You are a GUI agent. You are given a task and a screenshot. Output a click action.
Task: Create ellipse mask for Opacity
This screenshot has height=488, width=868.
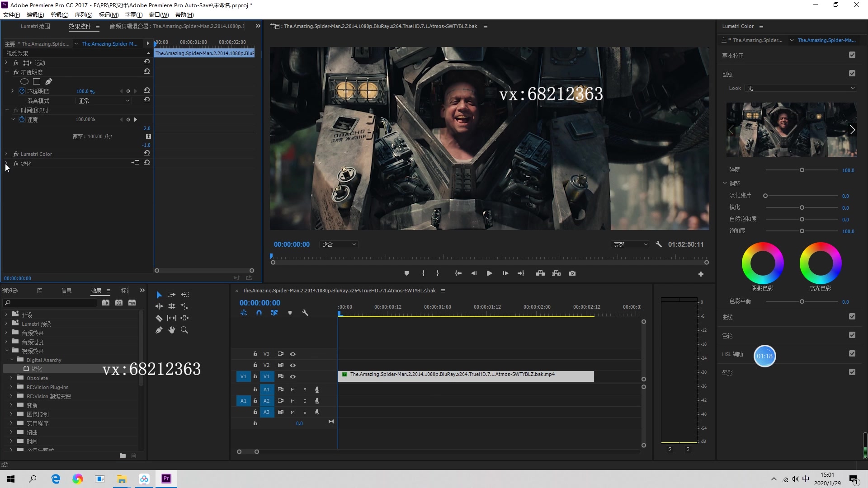tap(24, 82)
